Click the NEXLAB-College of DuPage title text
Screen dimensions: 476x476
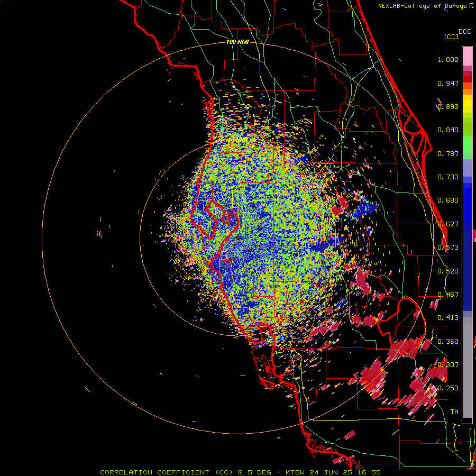coord(422,6)
